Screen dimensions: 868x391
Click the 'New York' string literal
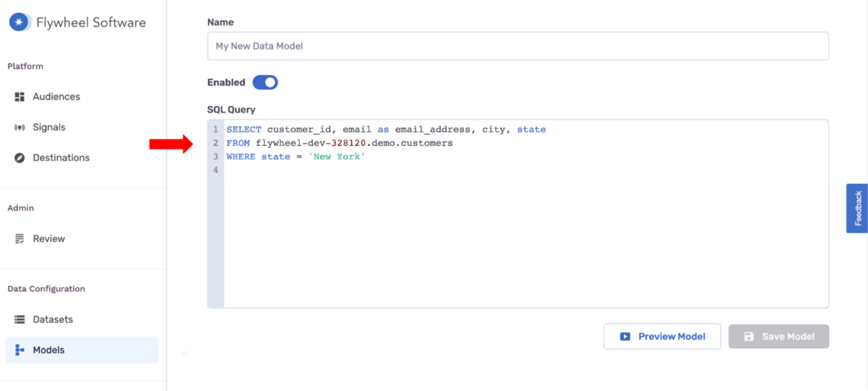coord(337,157)
